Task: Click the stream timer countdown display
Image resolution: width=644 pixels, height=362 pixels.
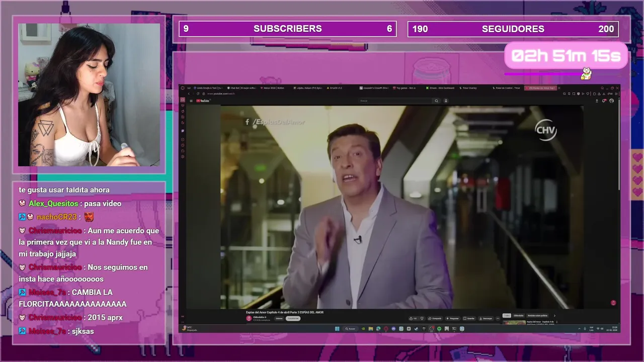Action: pyautogui.click(x=566, y=56)
